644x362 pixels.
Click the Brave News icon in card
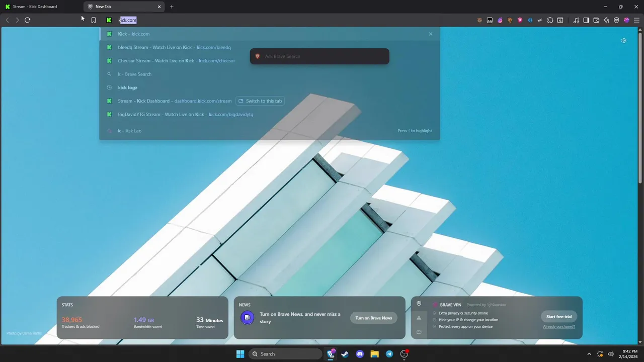tap(247, 318)
